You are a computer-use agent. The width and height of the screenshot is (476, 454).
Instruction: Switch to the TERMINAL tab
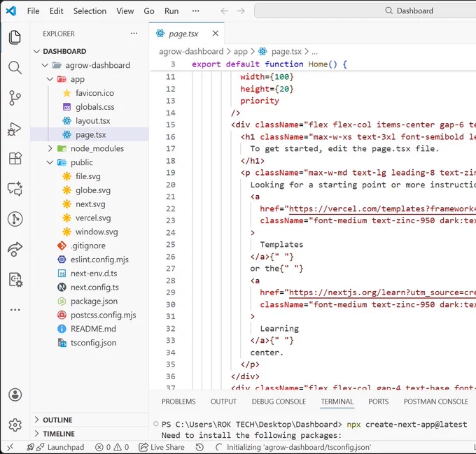pos(337,402)
